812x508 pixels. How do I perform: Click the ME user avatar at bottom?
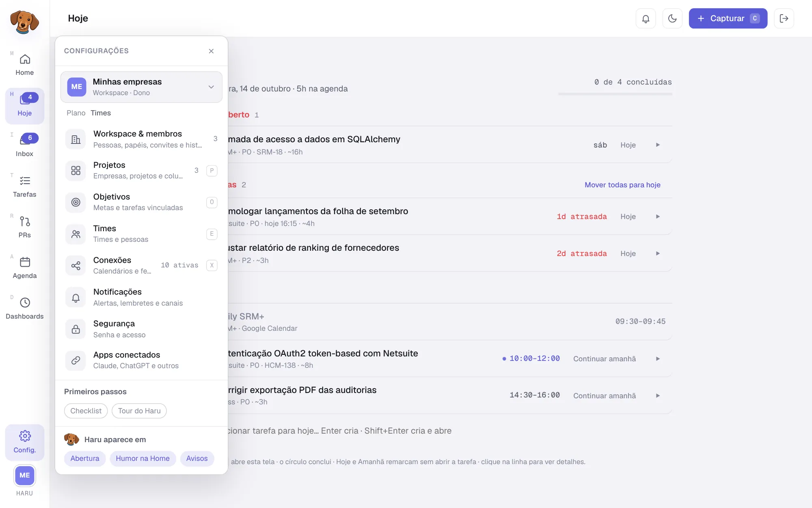24,475
